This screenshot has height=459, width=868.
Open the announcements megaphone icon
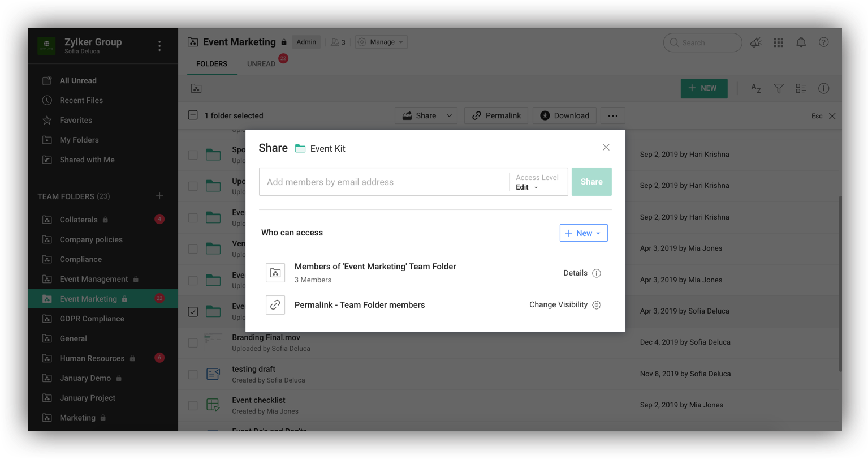pos(756,42)
